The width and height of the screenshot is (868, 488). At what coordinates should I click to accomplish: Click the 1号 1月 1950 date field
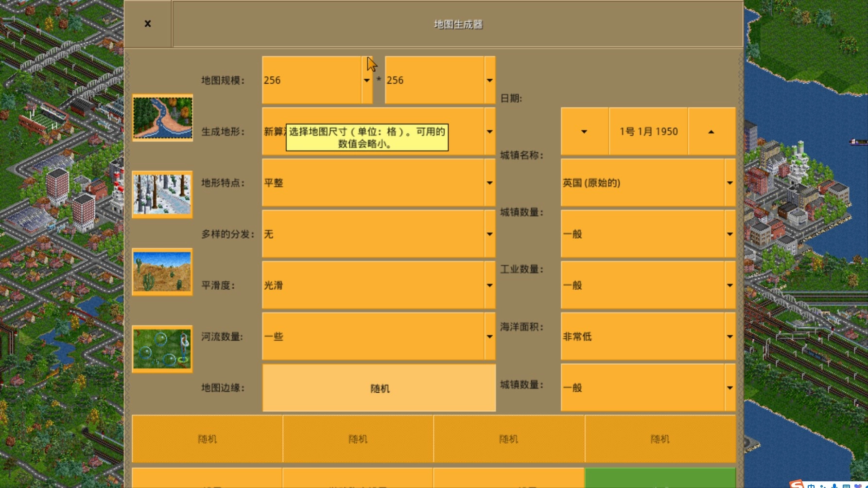(x=648, y=131)
